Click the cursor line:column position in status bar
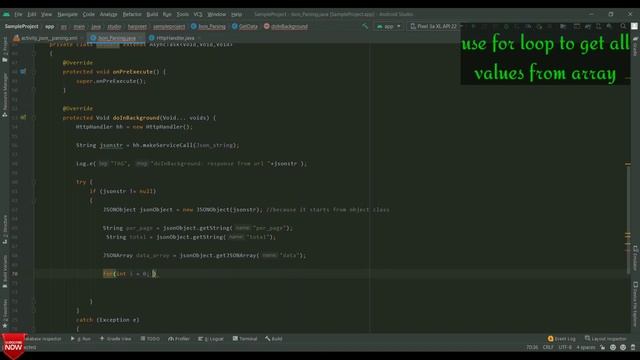This screenshot has width=640, height=360. pos(532,347)
